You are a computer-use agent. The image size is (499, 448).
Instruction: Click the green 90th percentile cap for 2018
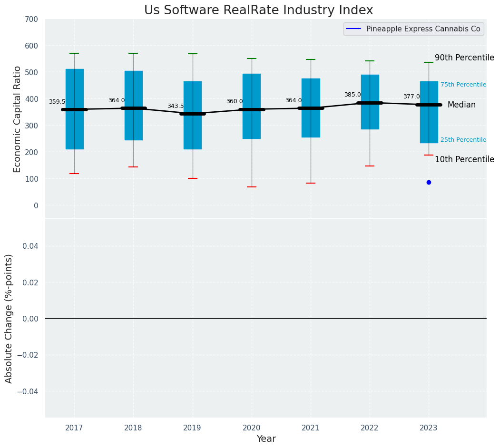click(133, 53)
